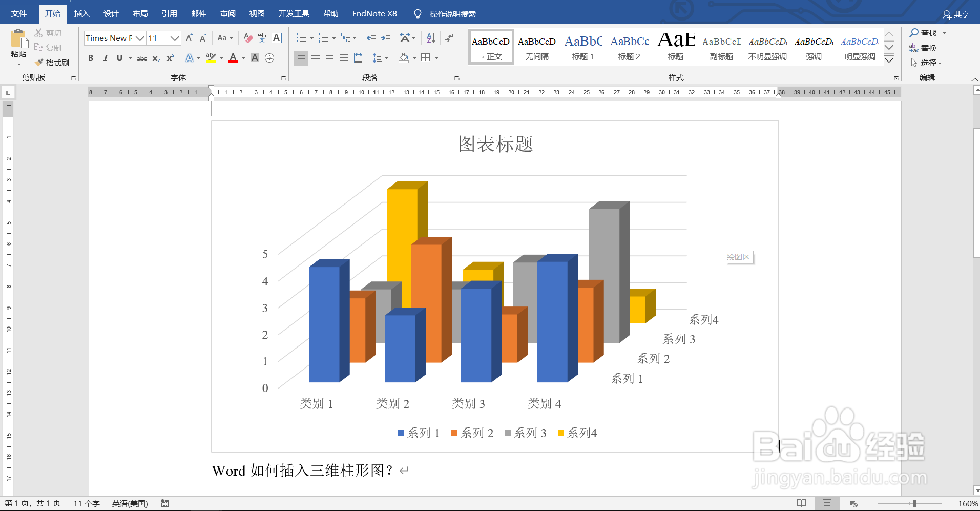The image size is (980, 511).
Task: Open the multilevel list dropdown
Action: [x=355, y=38]
